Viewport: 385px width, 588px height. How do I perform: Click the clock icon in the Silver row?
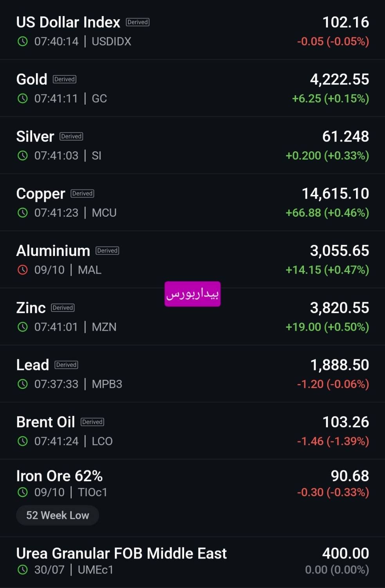pyautogui.click(x=23, y=156)
